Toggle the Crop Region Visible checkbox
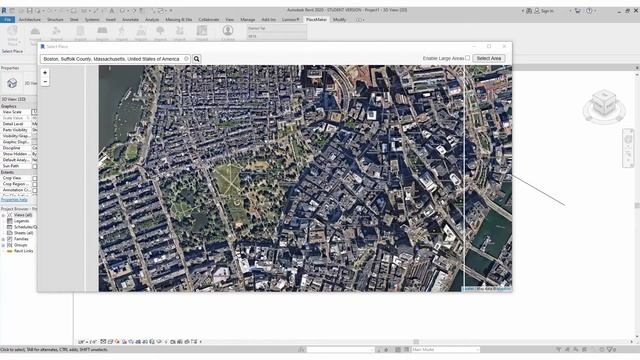The image size is (640, 360). tap(35, 184)
